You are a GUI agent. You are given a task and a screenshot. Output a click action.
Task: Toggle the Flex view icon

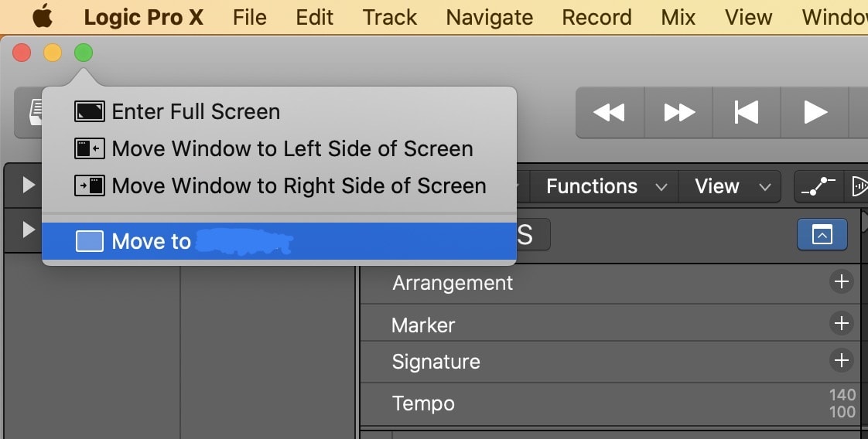[857, 186]
